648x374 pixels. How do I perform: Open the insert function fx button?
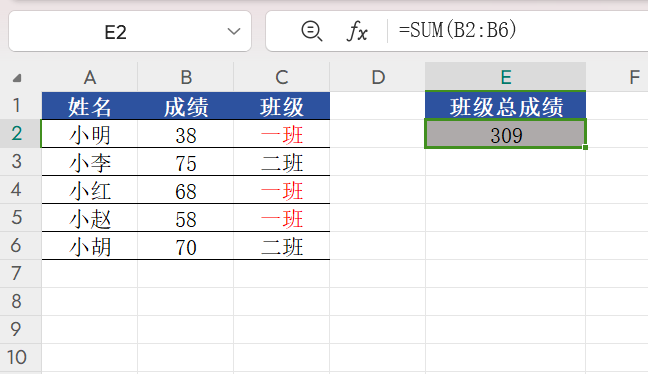(357, 31)
